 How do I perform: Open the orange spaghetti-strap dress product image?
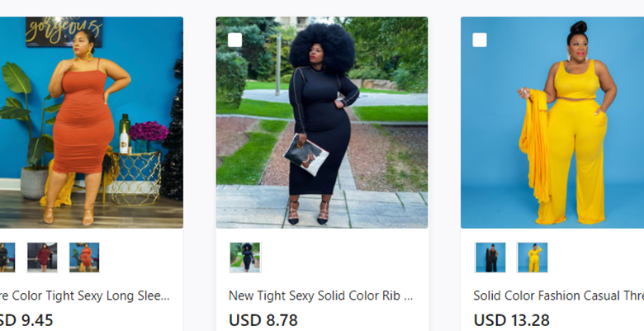coord(91,122)
